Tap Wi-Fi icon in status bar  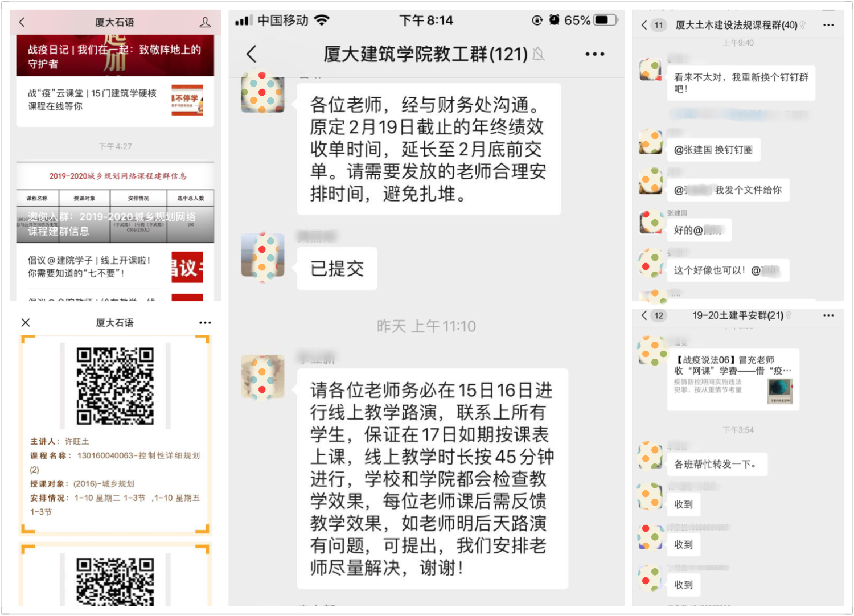(x=322, y=20)
